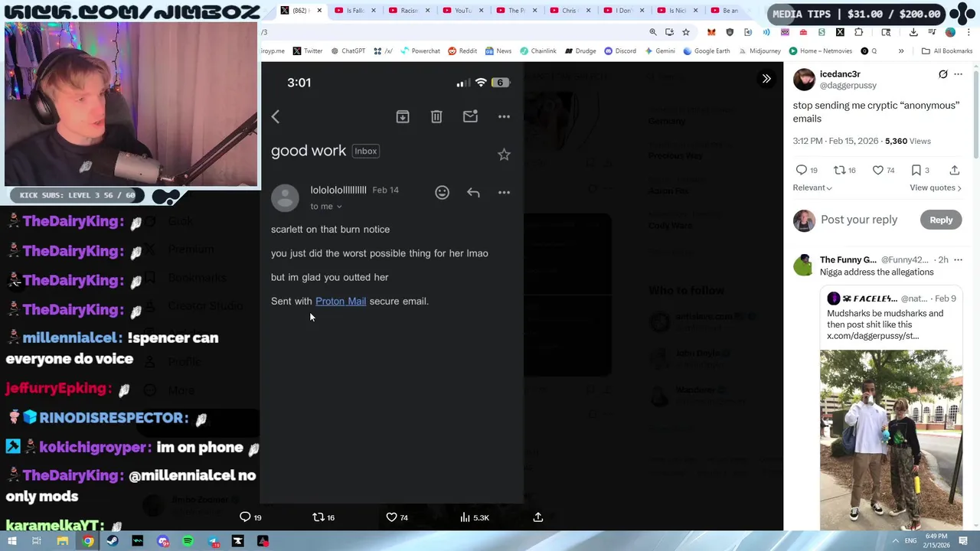Like the tweet with 74 likes

pyautogui.click(x=884, y=170)
